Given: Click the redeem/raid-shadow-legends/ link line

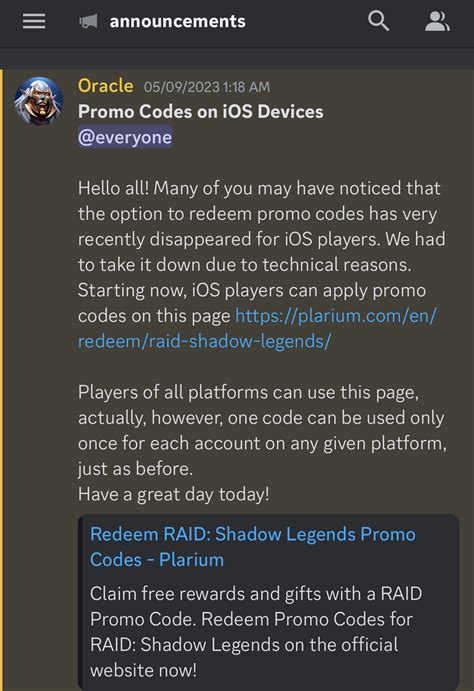Looking at the screenshot, I should point(204,341).
